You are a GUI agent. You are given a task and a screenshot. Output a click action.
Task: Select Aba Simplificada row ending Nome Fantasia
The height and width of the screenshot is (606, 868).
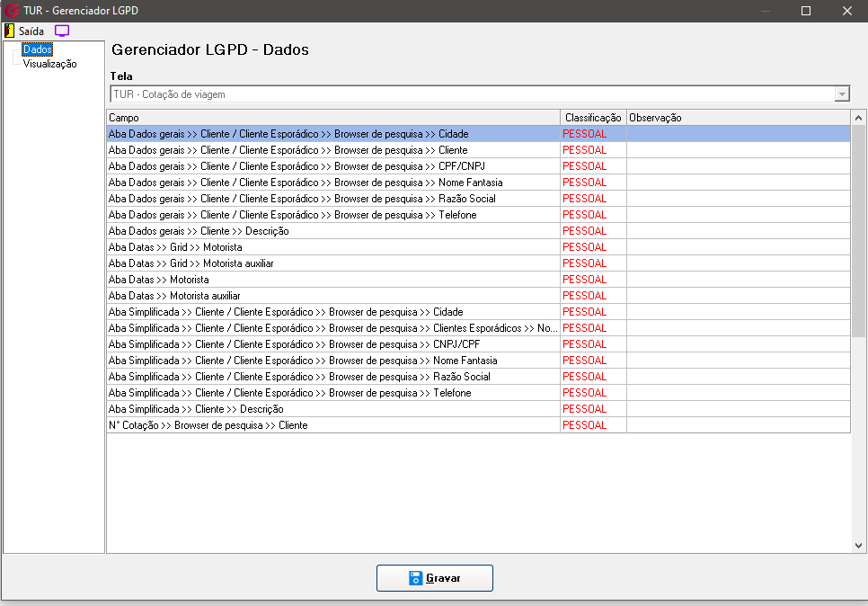pos(478,360)
